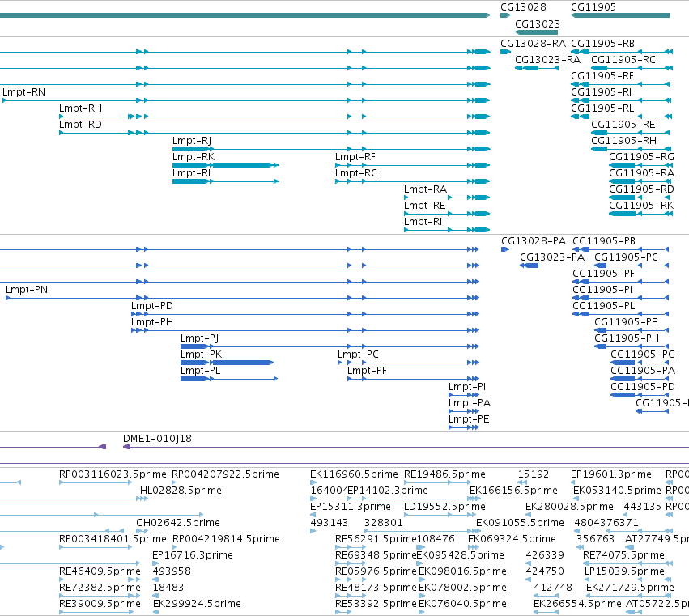Screen dimensions: 689x616
Task: Select protein label Lmpt-PC
Action: 358,354
